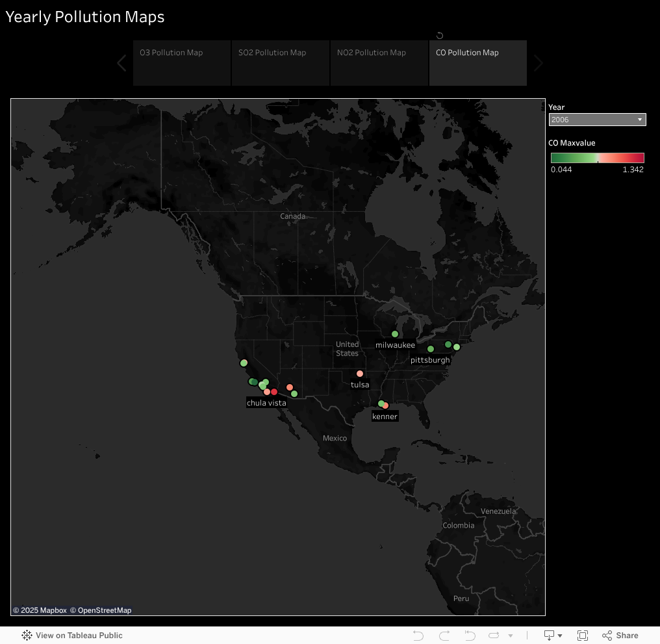The height and width of the screenshot is (644, 660).
Task: Open the SO2 Pollution Map tab
Action: (280, 63)
